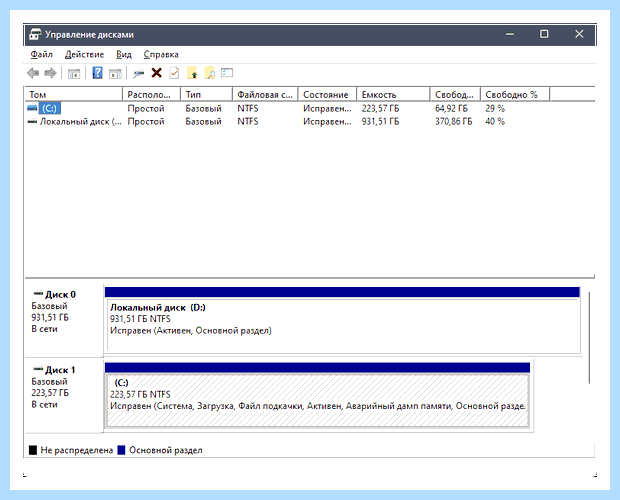Click the 931,51 ГБ capacity cell
The width and height of the screenshot is (620, 500).
tap(380, 121)
